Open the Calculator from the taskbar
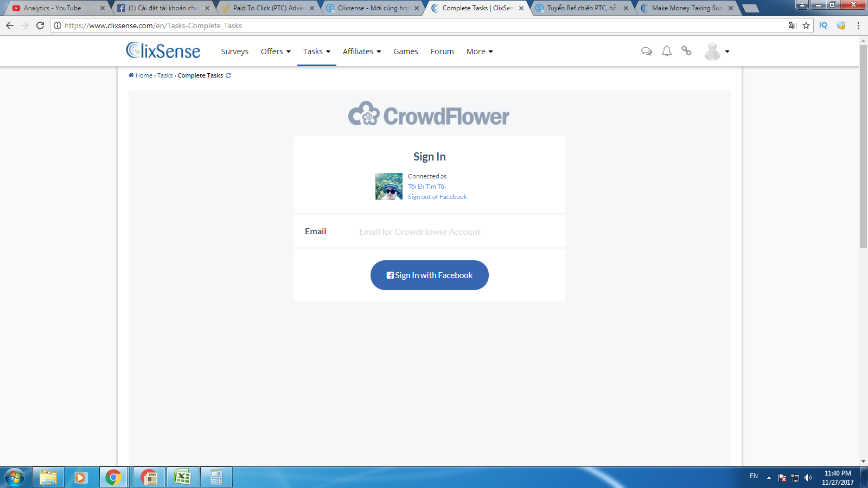Viewport: 868px width, 488px height. [x=216, y=477]
